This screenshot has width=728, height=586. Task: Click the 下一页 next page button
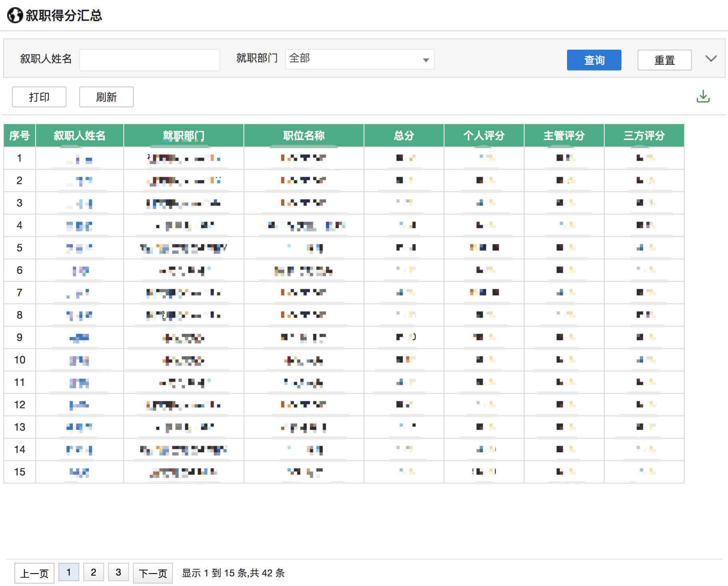tap(153, 573)
